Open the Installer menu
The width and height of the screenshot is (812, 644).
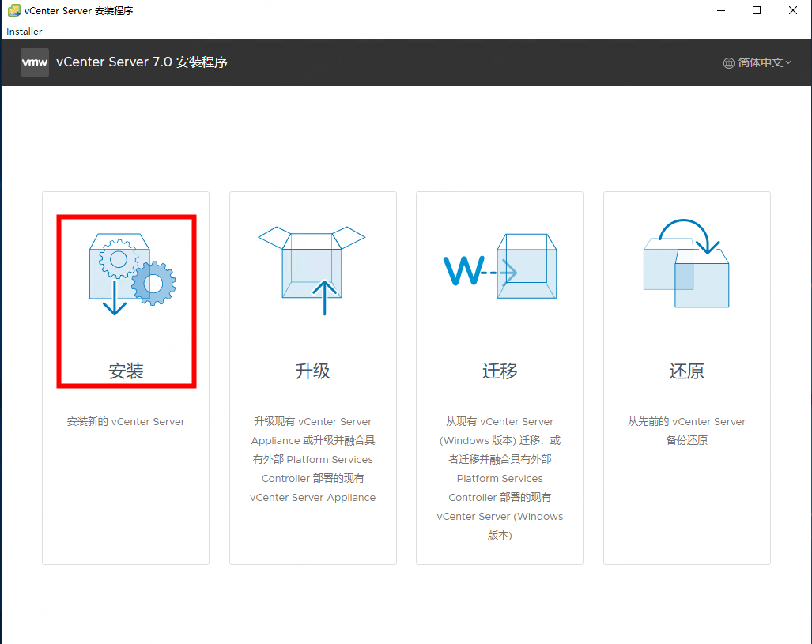pos(25,31)
